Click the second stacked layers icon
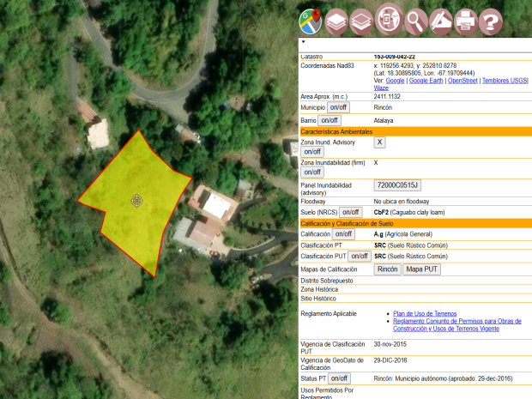532x399 pixels. pyautogui.click(x=361, y=19)
